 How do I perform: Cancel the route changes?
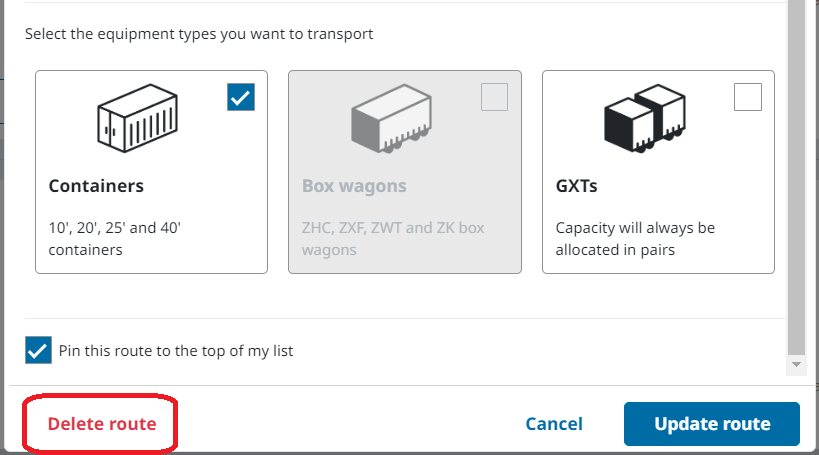[554, 424]
